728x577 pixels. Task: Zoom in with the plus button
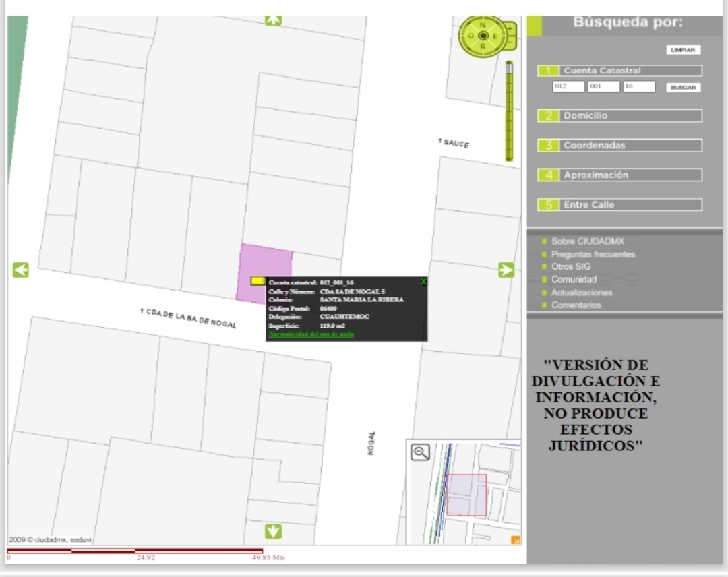(x=510, y=29)
